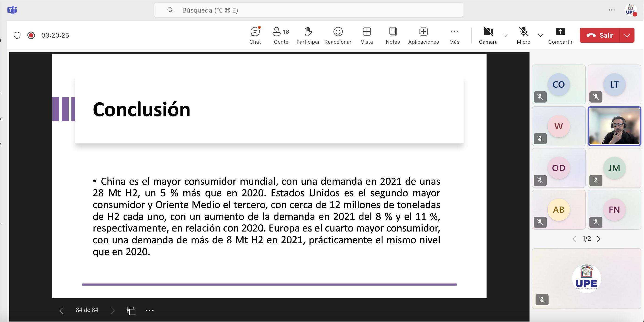Click the Búsqueda search field
644x322 pixels.
pos(308,10)
